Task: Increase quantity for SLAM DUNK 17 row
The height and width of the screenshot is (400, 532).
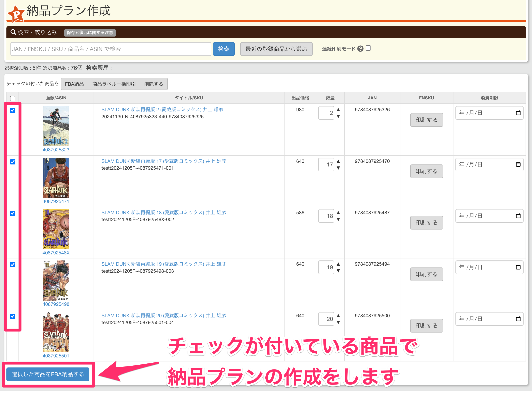Action: coord(338,161)
